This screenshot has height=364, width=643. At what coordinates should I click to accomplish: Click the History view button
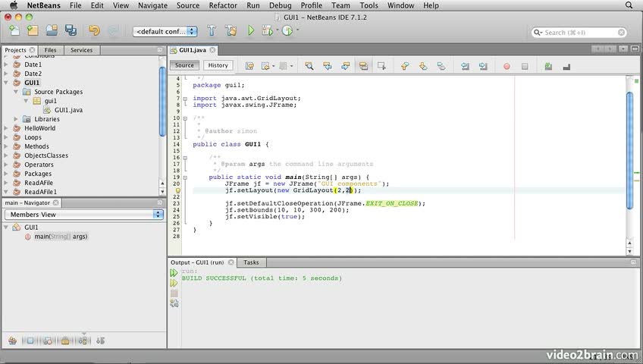(218, 65)
